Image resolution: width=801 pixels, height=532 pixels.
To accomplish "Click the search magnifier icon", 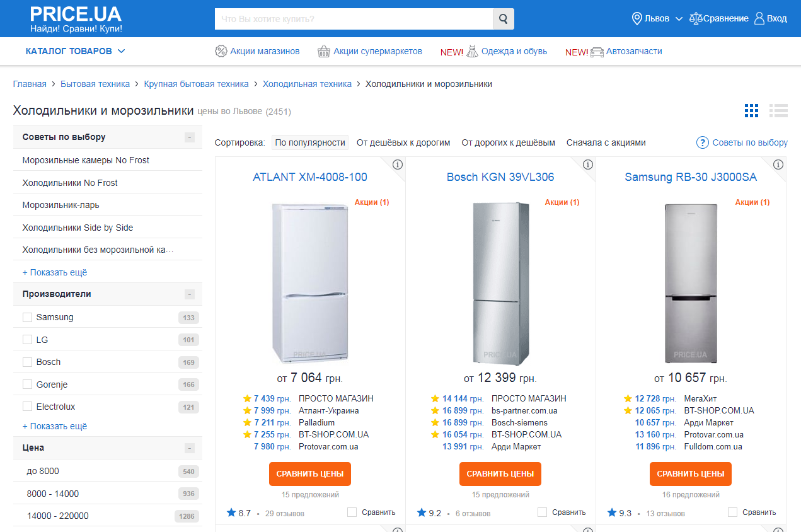I will [x=503, y=19].
